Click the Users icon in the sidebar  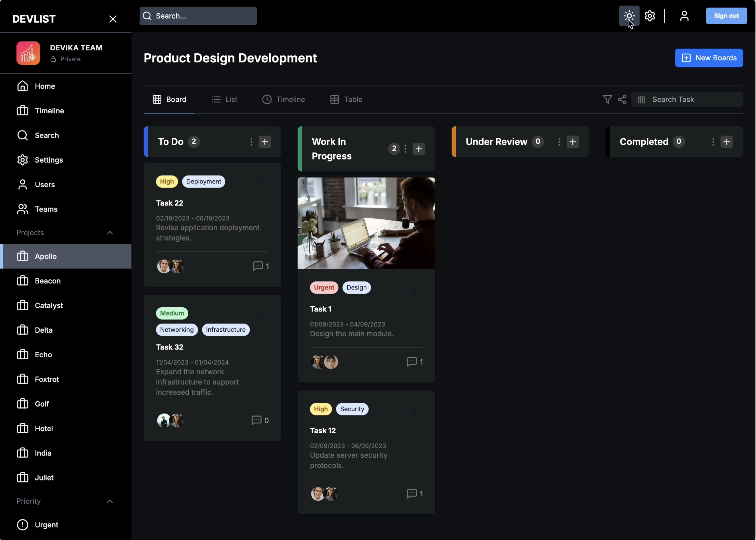pos(22,184)
